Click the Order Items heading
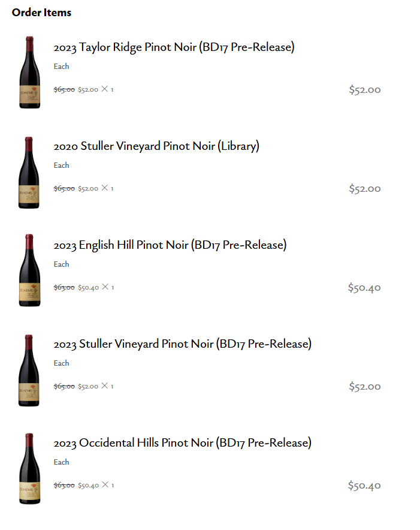 [x=41, y=13]
